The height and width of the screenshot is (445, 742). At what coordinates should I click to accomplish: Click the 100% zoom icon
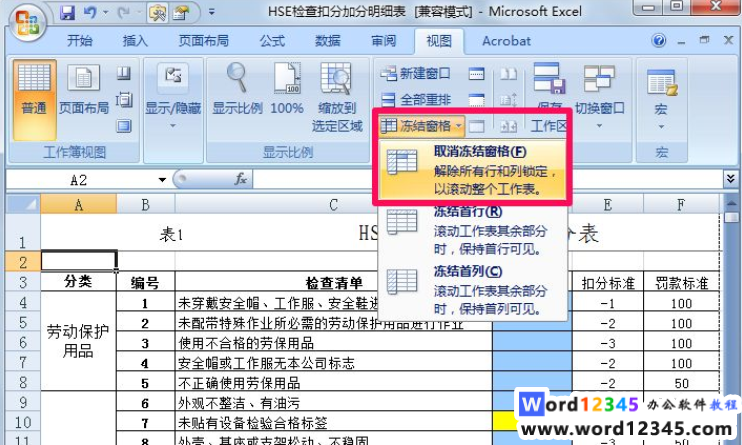pos(287,90)
